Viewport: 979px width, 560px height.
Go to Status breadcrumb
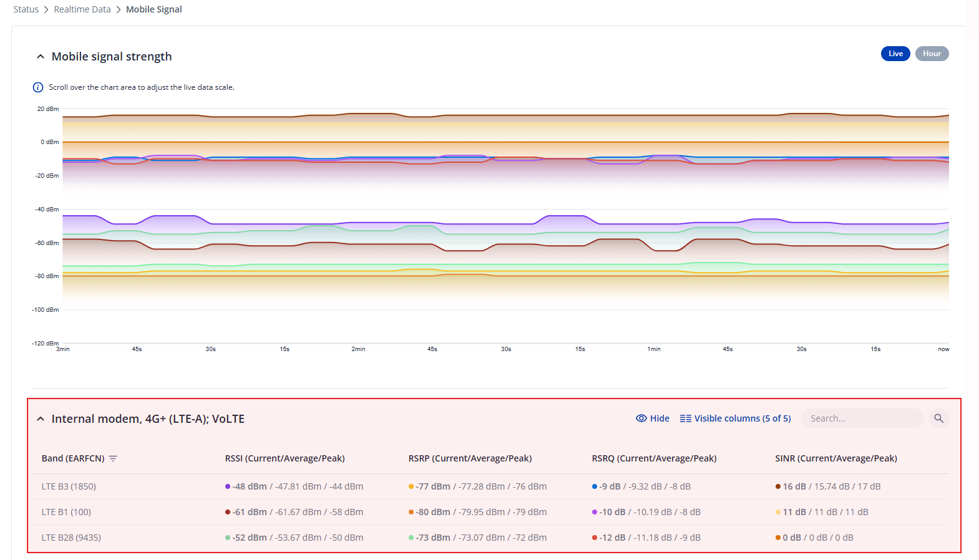(x=26, y=9)
